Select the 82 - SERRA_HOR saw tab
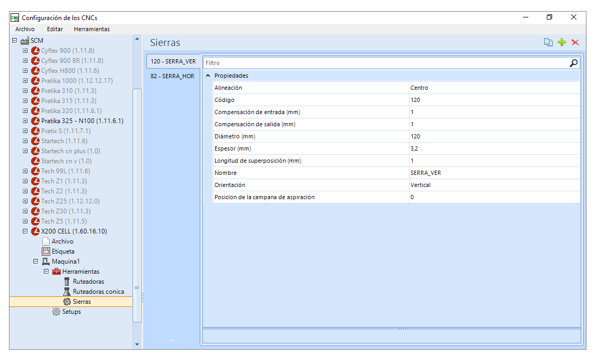 click(172, 76)
